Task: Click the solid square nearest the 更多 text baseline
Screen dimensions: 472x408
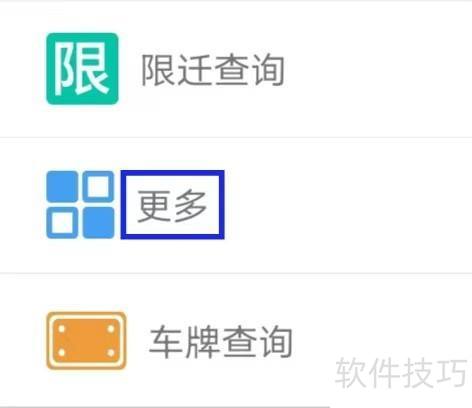Action: (x=98, y=223)
